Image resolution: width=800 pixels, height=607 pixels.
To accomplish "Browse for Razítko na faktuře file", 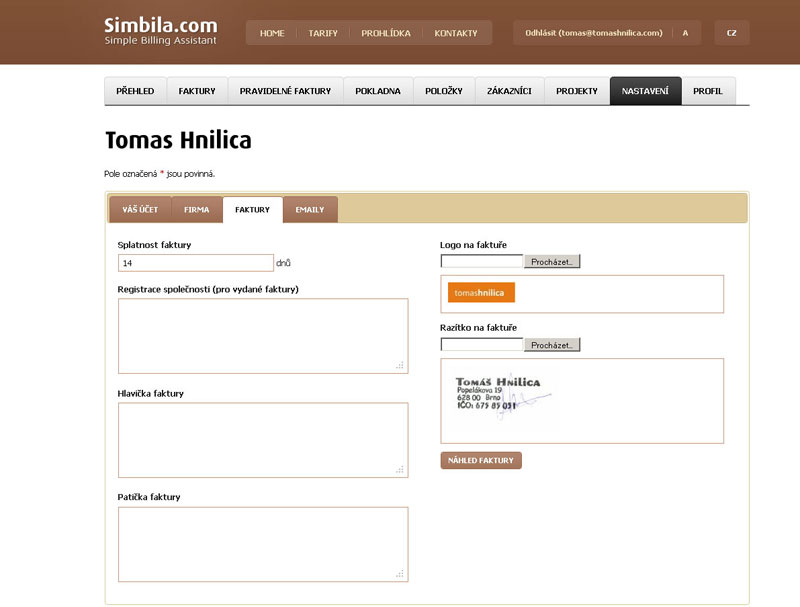I will (551, 345).
